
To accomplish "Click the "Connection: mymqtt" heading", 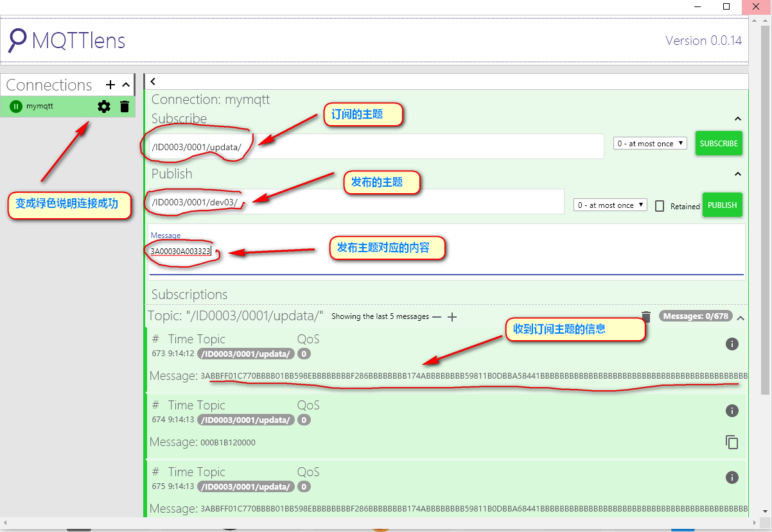I will [x=211, y=99].
